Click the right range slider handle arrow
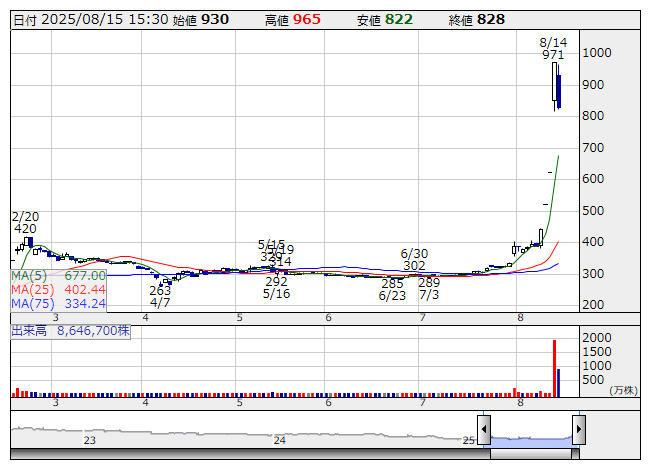 coord(579,430)
